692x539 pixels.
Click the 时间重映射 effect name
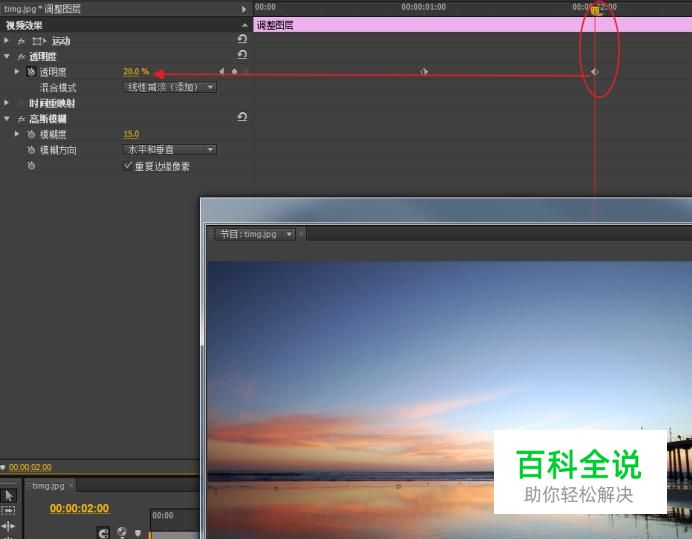point(52,103)
